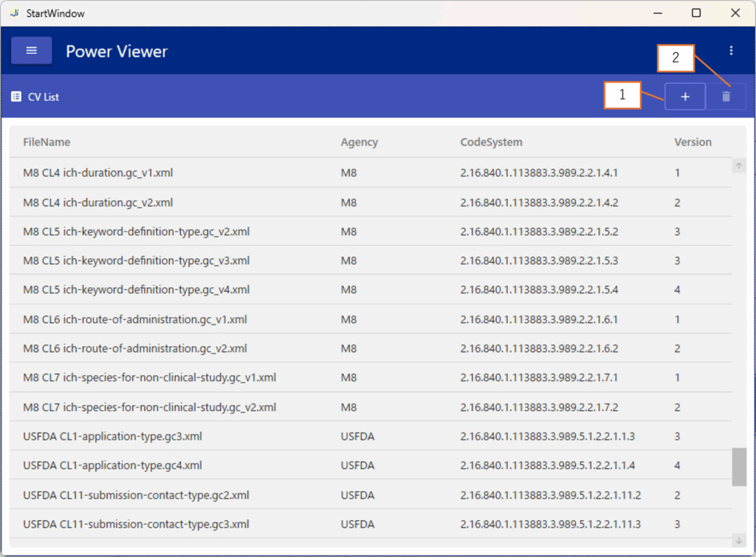Maximize the StartWindow window

[695, 13]
